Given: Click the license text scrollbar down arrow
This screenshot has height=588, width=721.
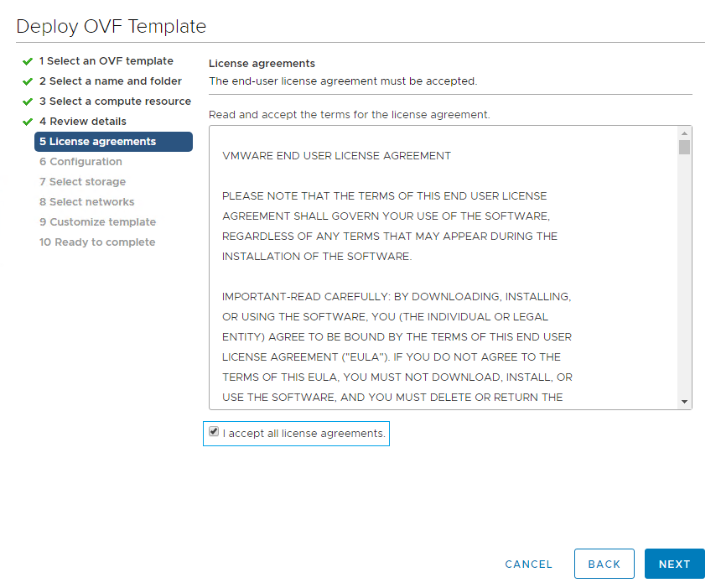Looking at the screenshot, I should 685,402.
